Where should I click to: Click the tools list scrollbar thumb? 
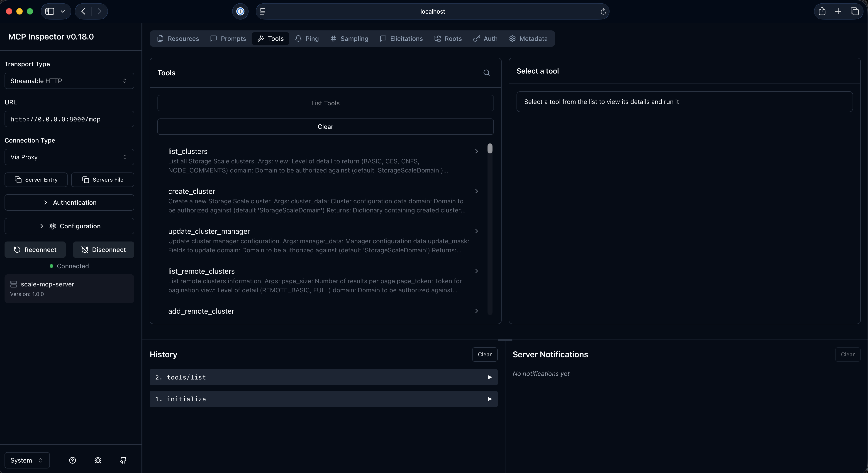point(490,148)
